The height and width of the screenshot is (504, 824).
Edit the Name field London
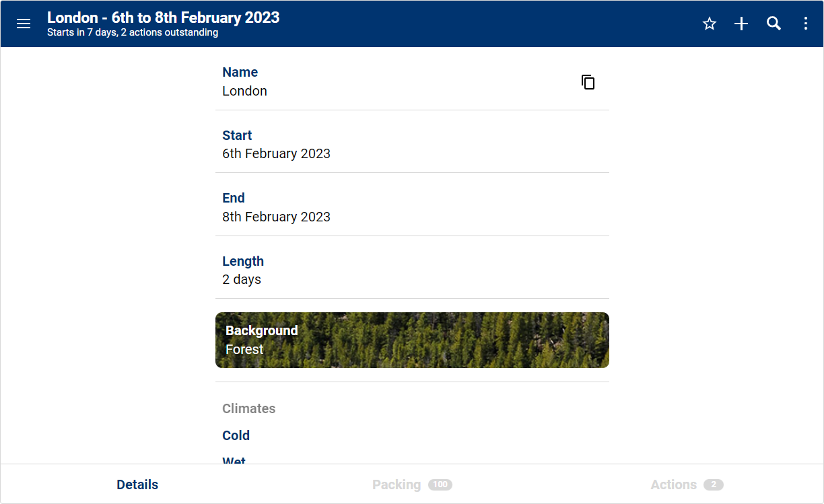[390, 81]
